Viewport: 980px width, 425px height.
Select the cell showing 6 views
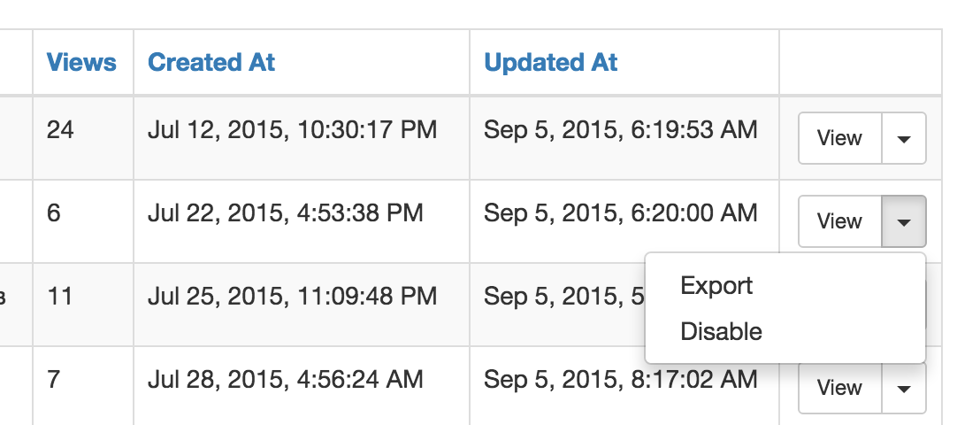point(83,221)
